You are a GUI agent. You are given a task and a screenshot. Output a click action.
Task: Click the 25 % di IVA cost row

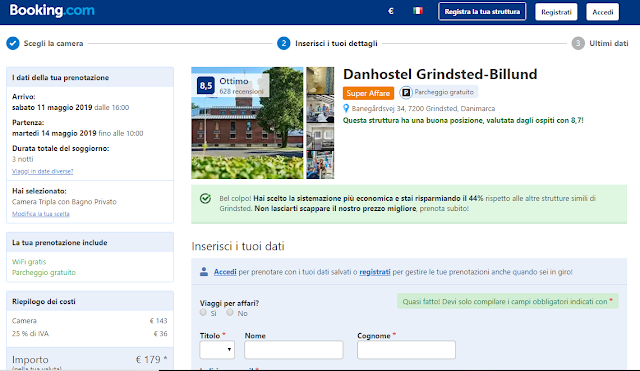coord(90,334)
